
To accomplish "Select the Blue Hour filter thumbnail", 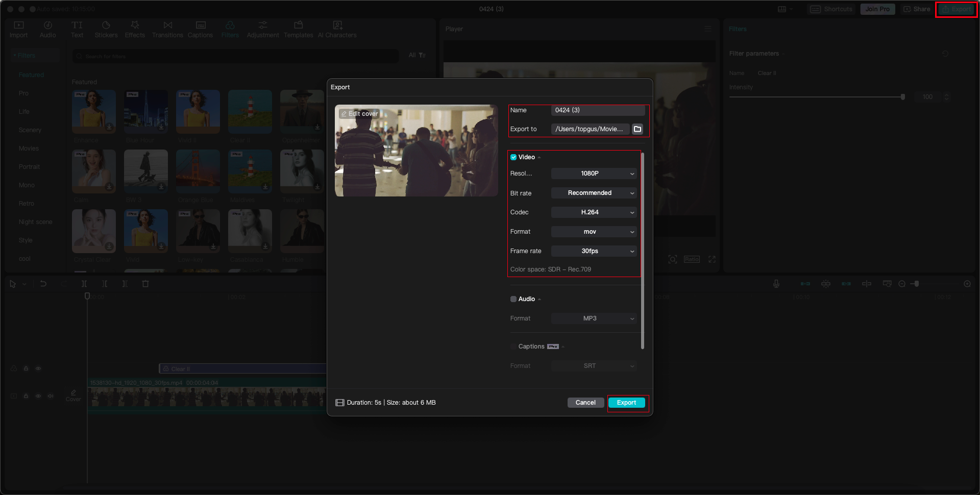I will coord(146,112).
